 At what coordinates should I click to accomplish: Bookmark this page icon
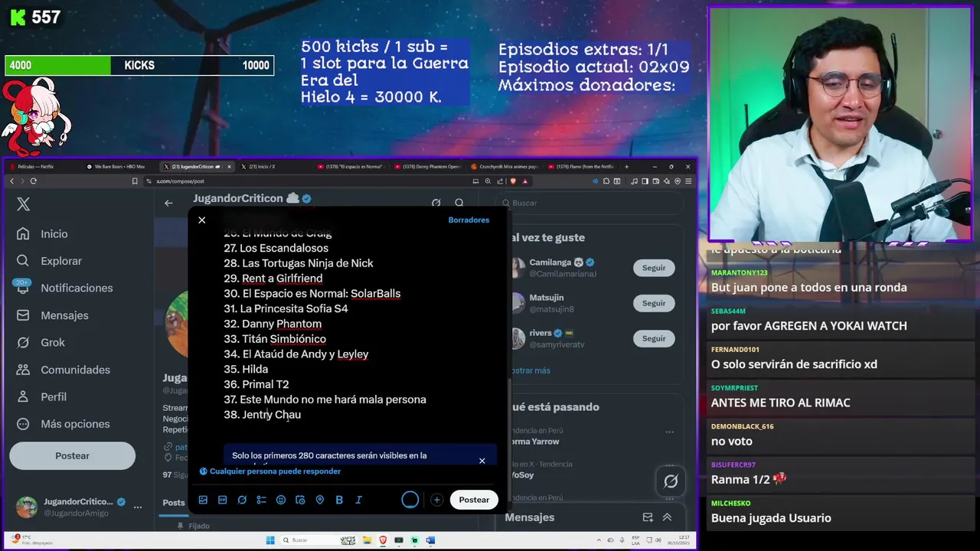(135, 181)
